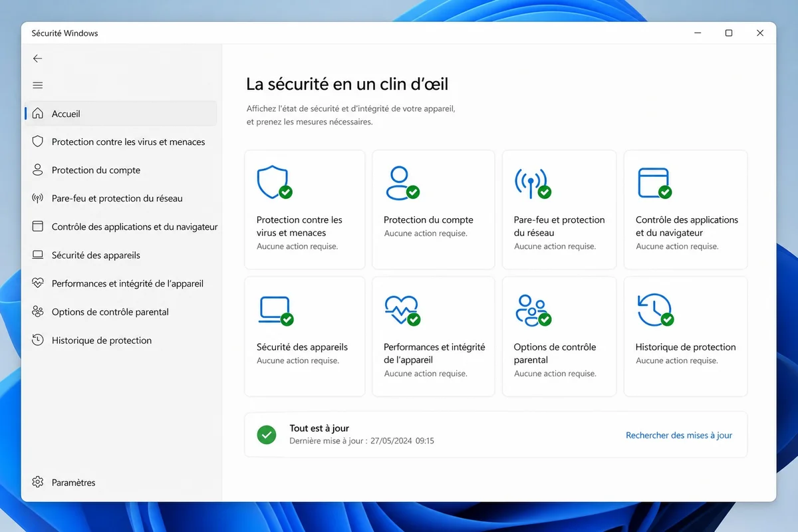Click the Sécurité Windows window title

(65, 33)
